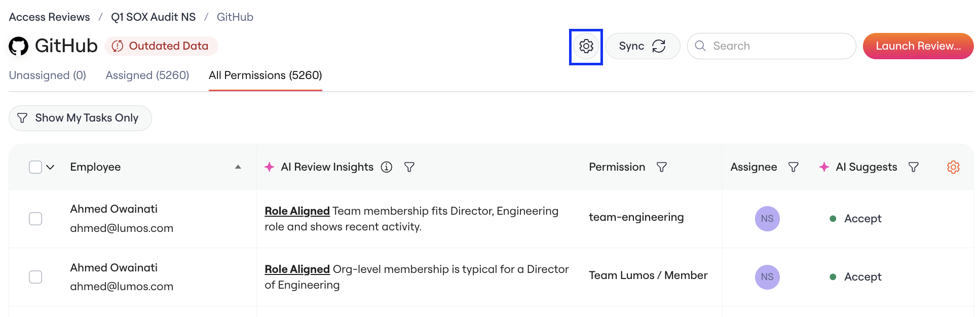Click the AI Suggests column header label
Screen dimensions: 980x317
[x=866, y=167]
